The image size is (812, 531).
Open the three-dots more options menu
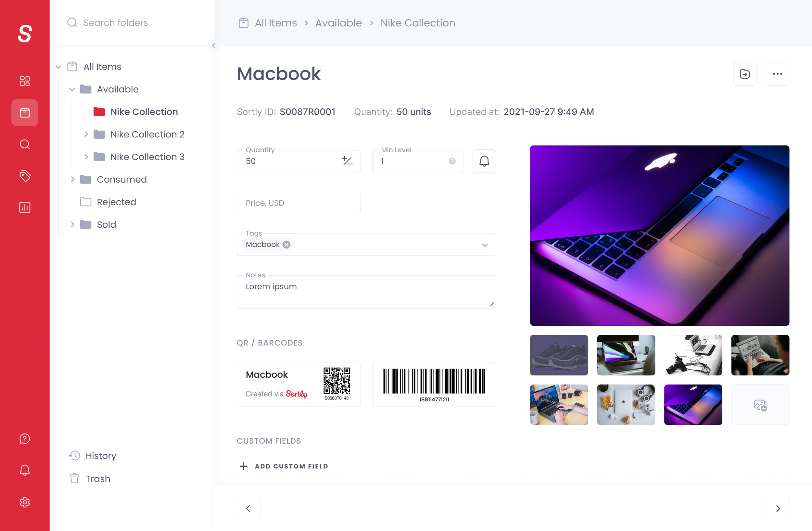tap(777, 74)
